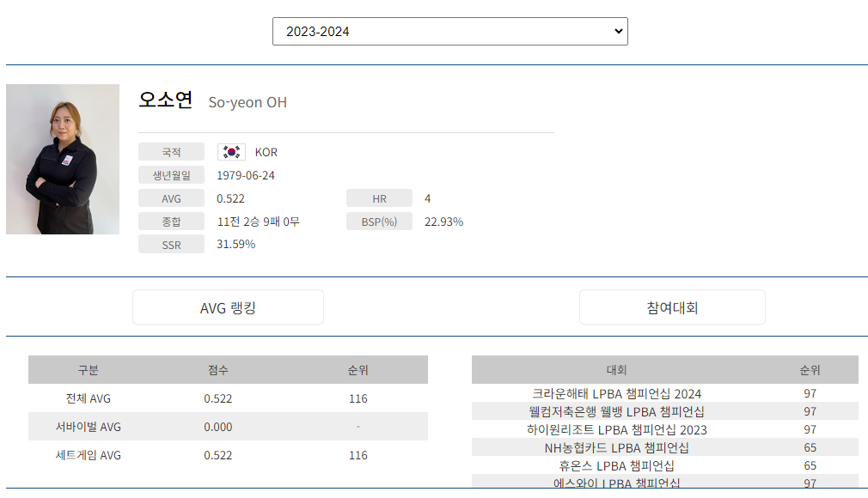Click the Korean flag icon next to KOR
This screenshot has height=498, width=868.
tap(230, 151)
